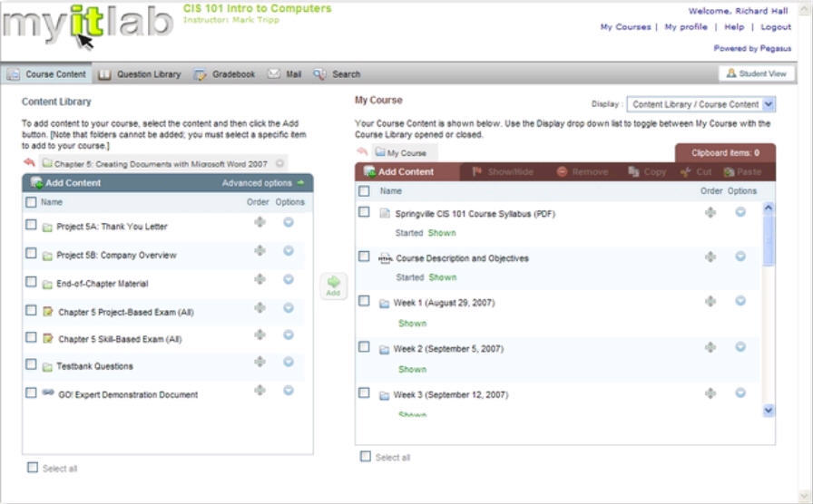Screen dimensions: 813x504
Task: Open options dropdown for Project 5A
Action: 289,222
